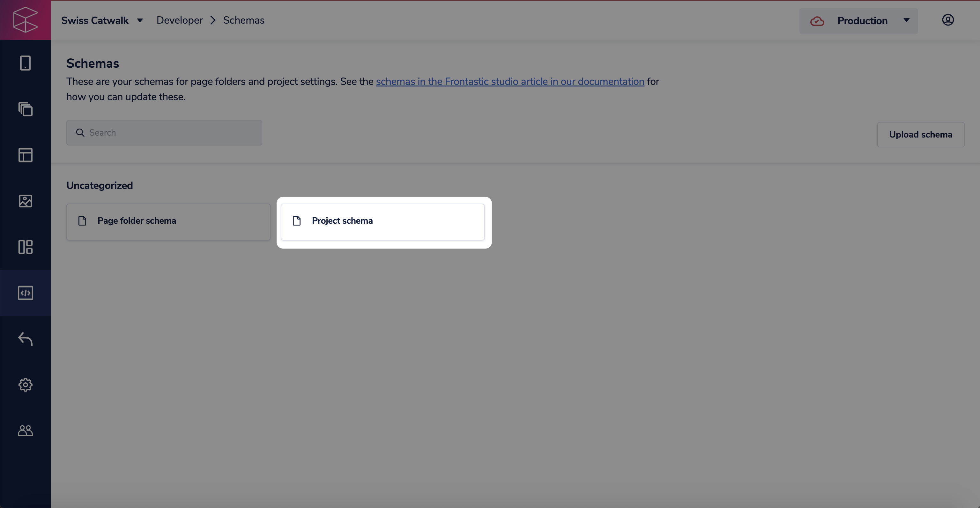This screenshot has height=508, width=980.
Task: Click the Frontastic cube logo
Action: (25, 20)
